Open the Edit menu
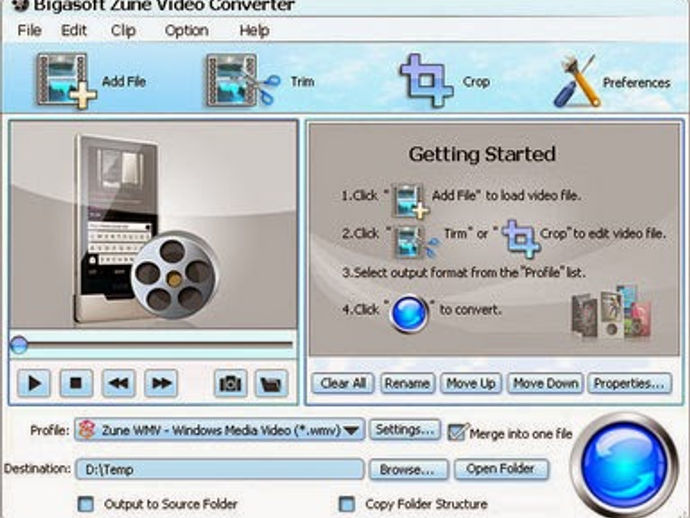The image size is (690, 518). [73, 30]
